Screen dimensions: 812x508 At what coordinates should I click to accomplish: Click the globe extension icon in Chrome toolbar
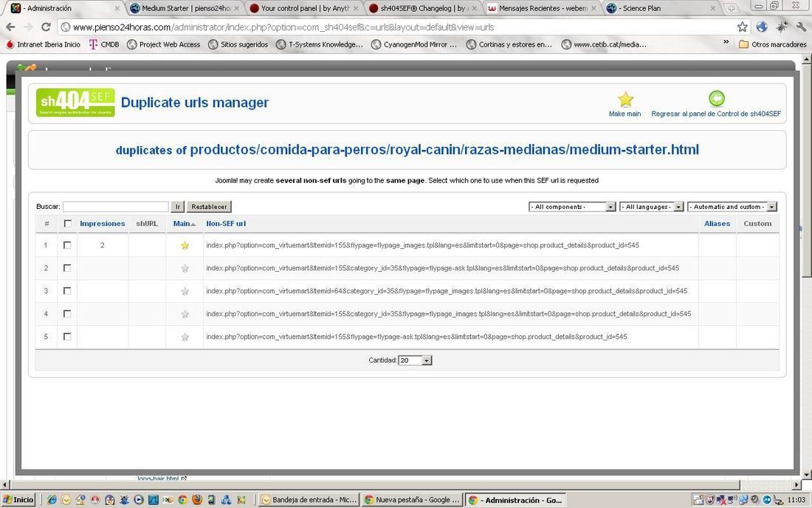tap(762, 27)
